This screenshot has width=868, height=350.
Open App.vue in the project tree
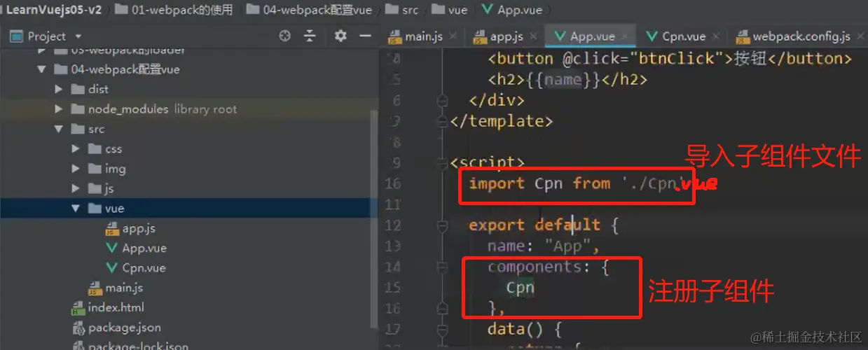[x=136, y=248]
